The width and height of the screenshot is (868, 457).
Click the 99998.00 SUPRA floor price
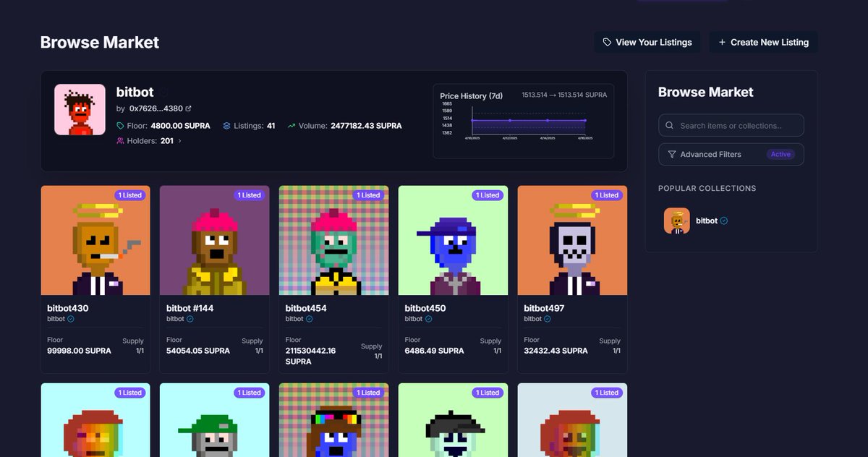80,351
